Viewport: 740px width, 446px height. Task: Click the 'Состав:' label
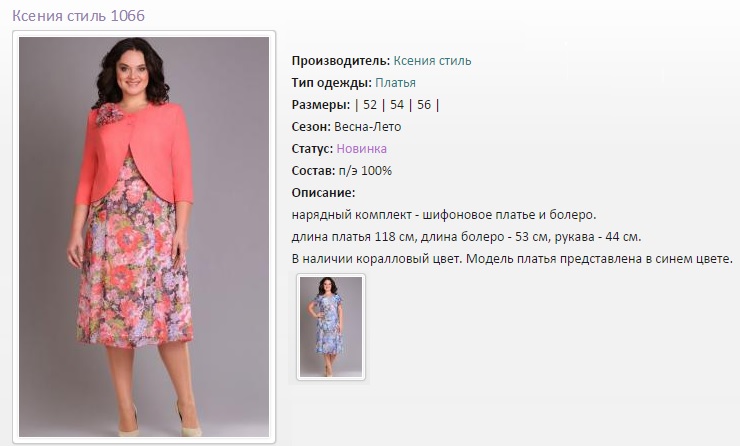tap(313, 171)
